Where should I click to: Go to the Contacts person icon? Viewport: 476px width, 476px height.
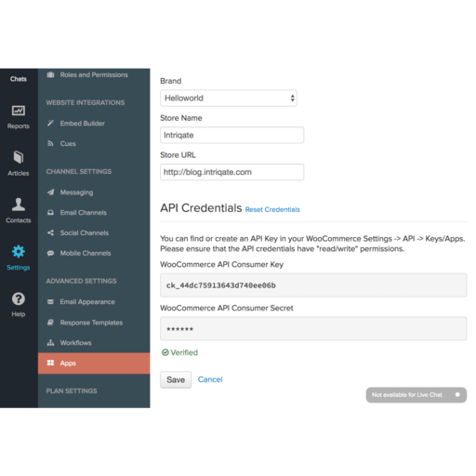coord(19,205)
